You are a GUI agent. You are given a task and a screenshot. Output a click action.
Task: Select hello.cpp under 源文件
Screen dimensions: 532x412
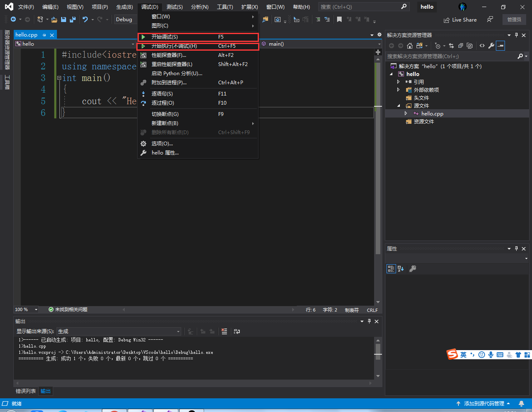point(432,113)
